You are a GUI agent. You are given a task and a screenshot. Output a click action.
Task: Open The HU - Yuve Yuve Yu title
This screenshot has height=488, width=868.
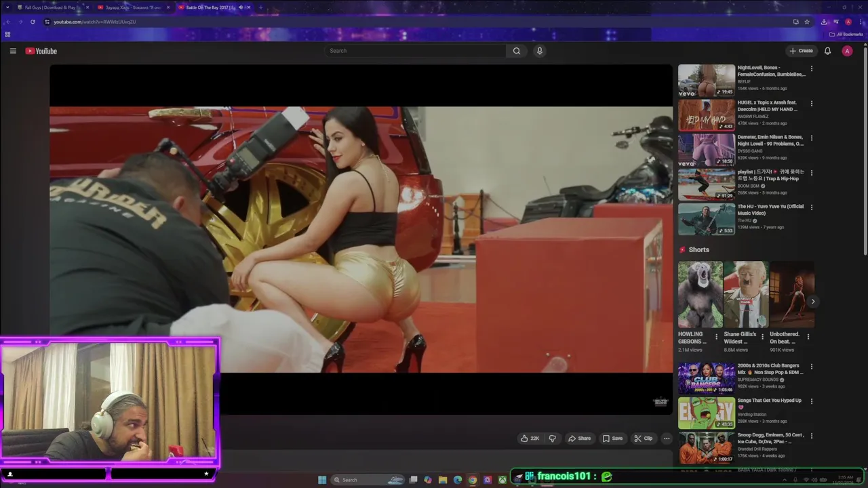click(x=771, y=209)
